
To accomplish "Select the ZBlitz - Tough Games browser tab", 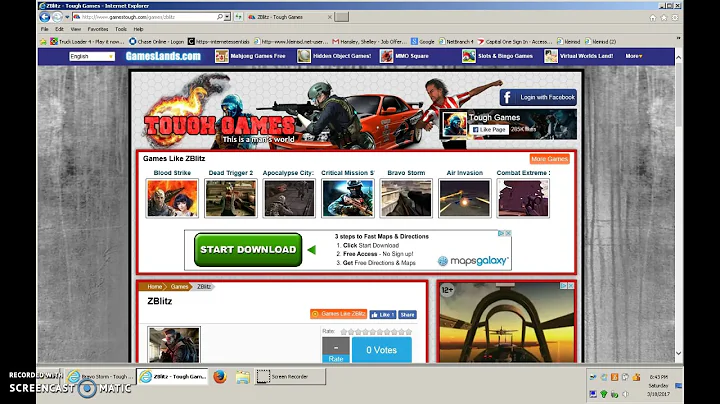I will (x=289, y=17).
